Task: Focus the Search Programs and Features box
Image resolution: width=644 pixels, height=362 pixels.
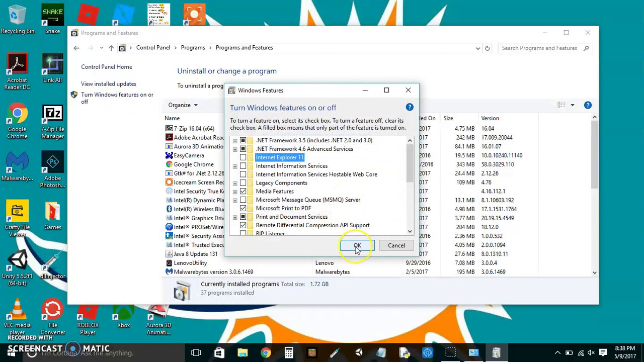Action: [x=545, y=48]
